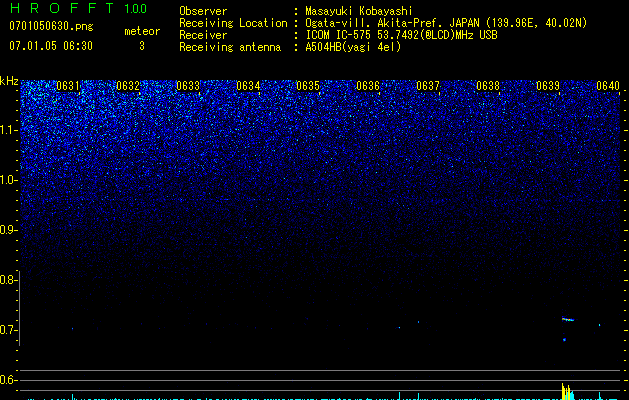Click the Ogata-vill. Akita-Pref. JAPAN location text

coord(446,23)
